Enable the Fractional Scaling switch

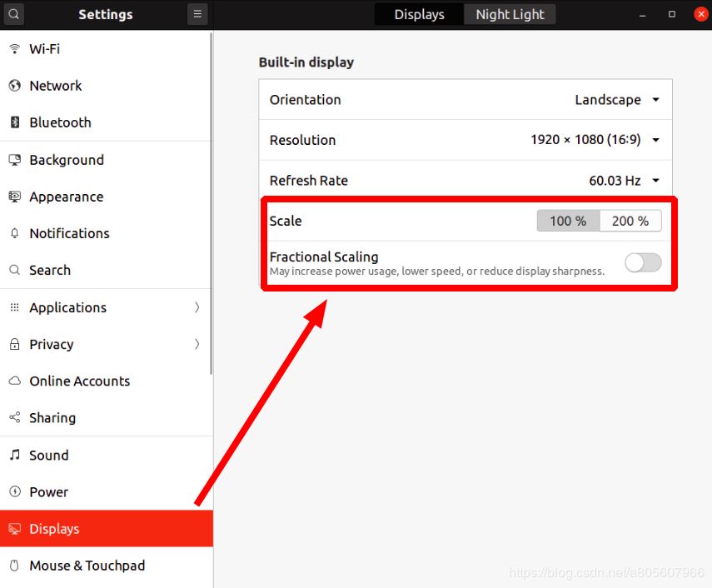point(643,263)
